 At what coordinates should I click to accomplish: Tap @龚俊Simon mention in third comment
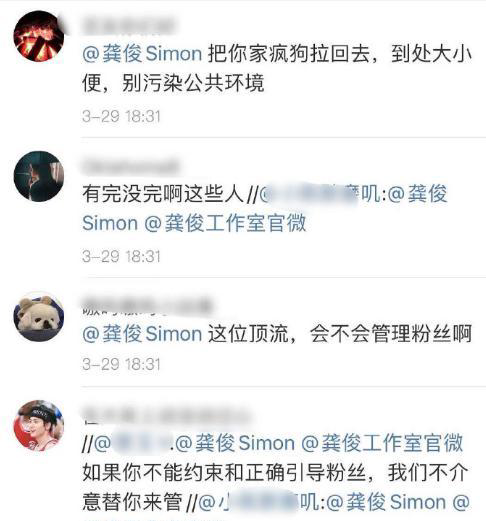(142, 334)
